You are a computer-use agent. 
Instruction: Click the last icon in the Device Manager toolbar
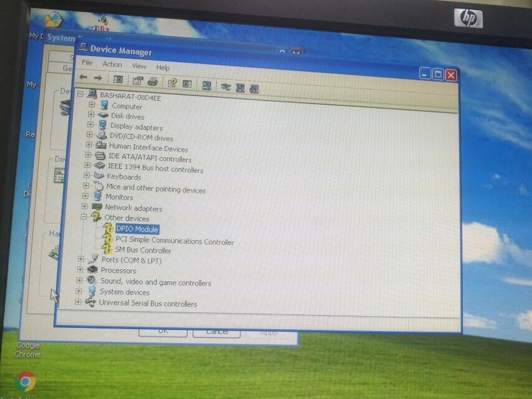[254, 89]
